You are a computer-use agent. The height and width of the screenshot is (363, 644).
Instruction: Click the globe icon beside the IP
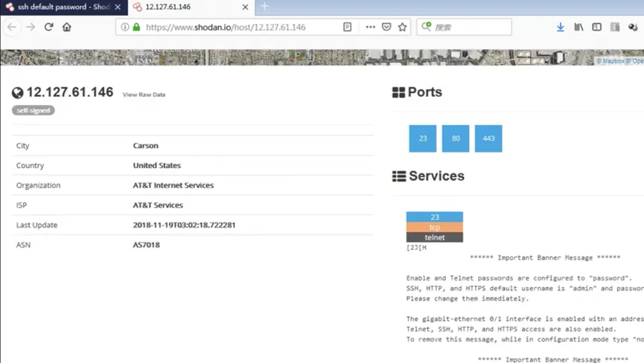(x=17, y=93)
